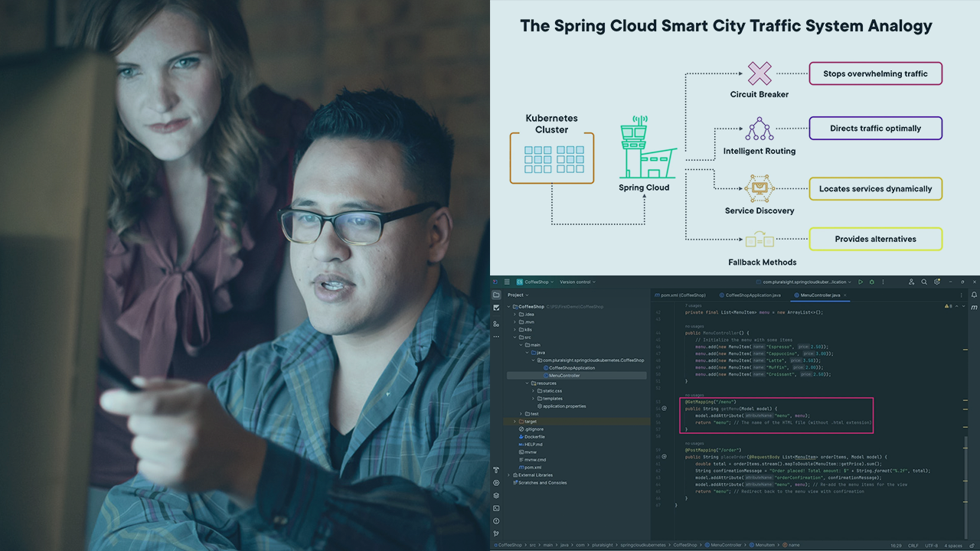Screen dimensions: 980x551
Task: Click the green Run button
Action: pos(861,282)
